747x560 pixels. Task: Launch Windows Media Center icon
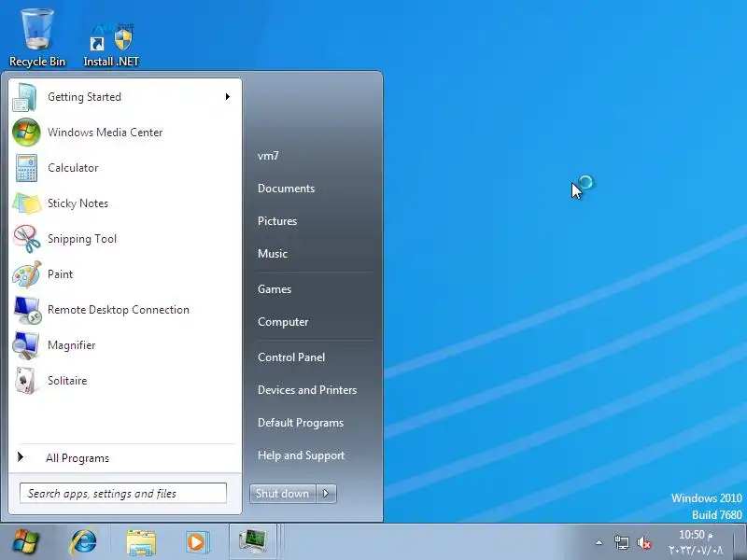(x=26, y=133)
